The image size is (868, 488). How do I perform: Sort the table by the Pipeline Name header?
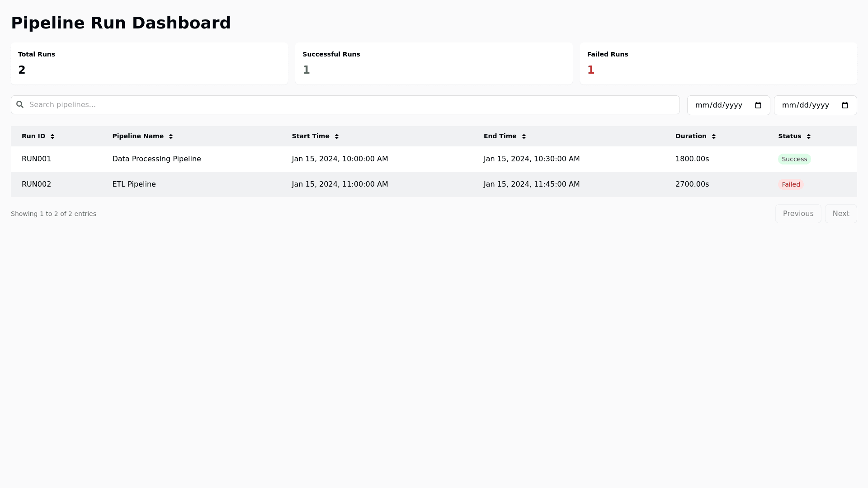[x=138, y=136]
